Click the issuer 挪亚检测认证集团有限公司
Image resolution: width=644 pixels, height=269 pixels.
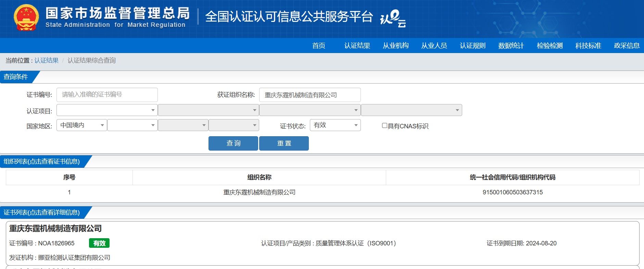(x=74, y=258)
